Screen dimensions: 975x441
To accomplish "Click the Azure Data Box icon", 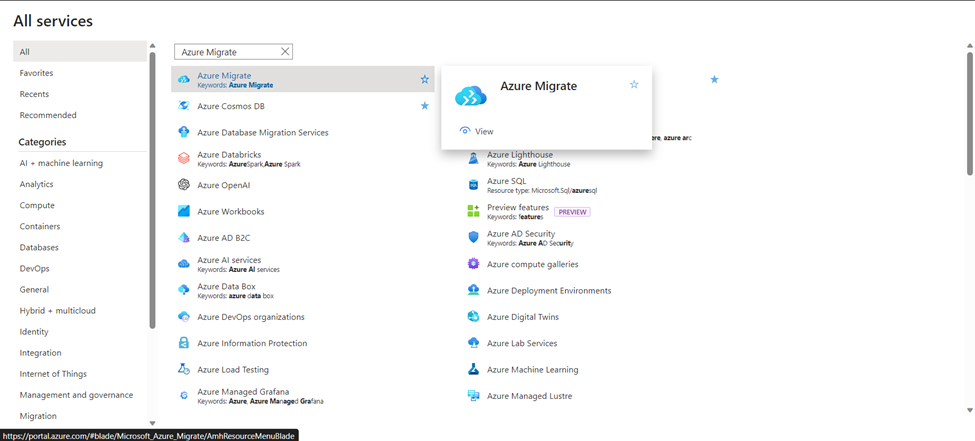I will tap(183, 290).
